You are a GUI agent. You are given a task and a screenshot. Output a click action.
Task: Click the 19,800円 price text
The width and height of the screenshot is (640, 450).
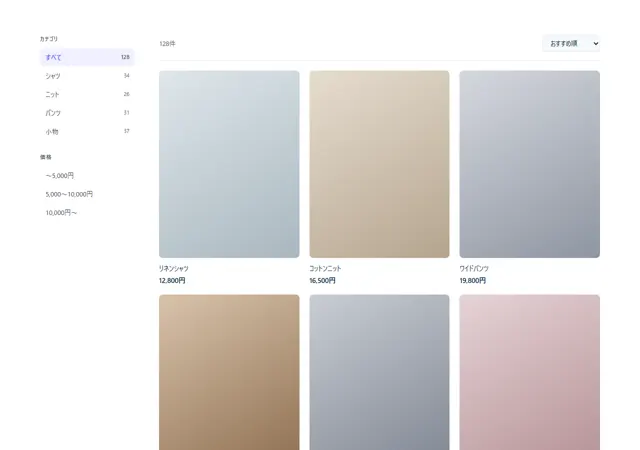click(473, 281)
